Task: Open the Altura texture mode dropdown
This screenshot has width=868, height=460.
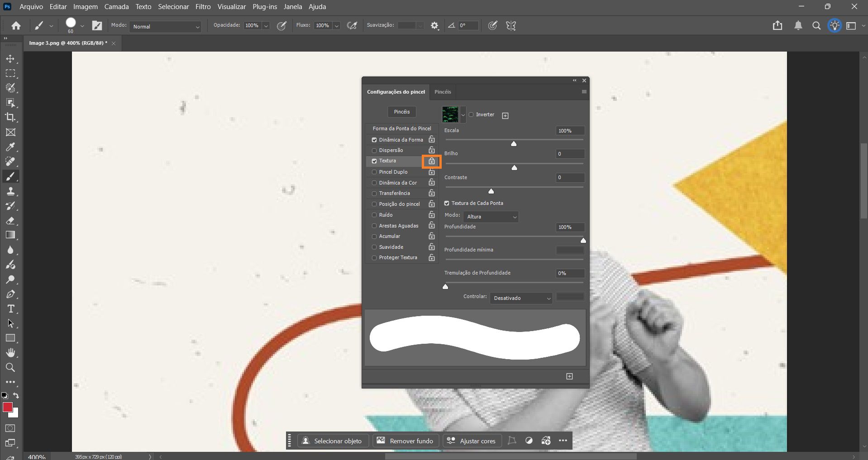Action: [491, 217]
